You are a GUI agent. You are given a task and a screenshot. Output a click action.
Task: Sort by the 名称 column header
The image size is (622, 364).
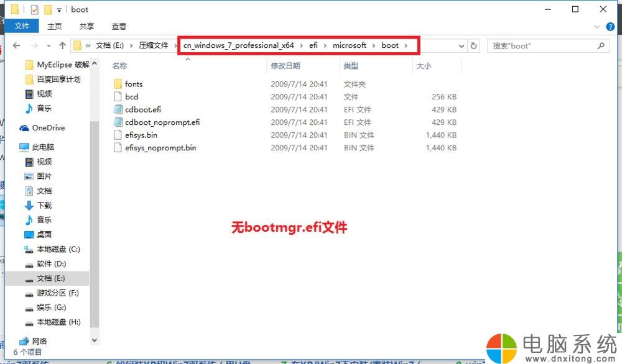tap(119, 66)
